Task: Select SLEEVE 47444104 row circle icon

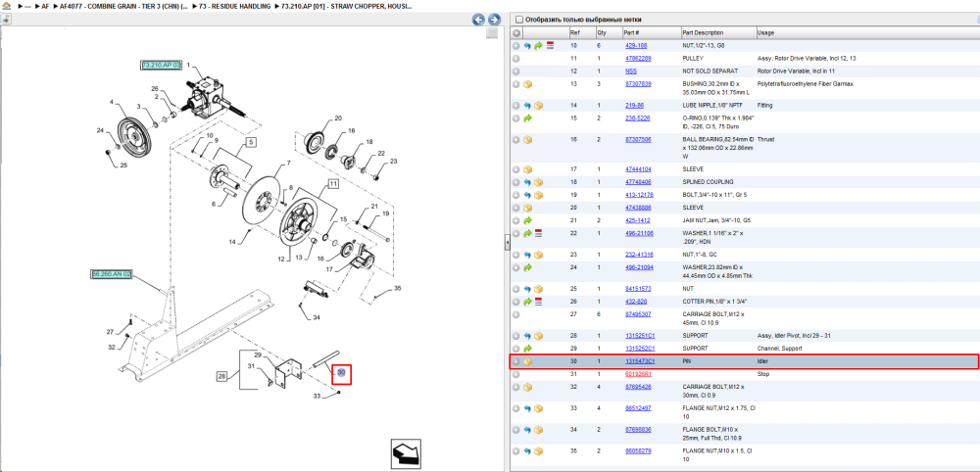Action: point(516,169)
